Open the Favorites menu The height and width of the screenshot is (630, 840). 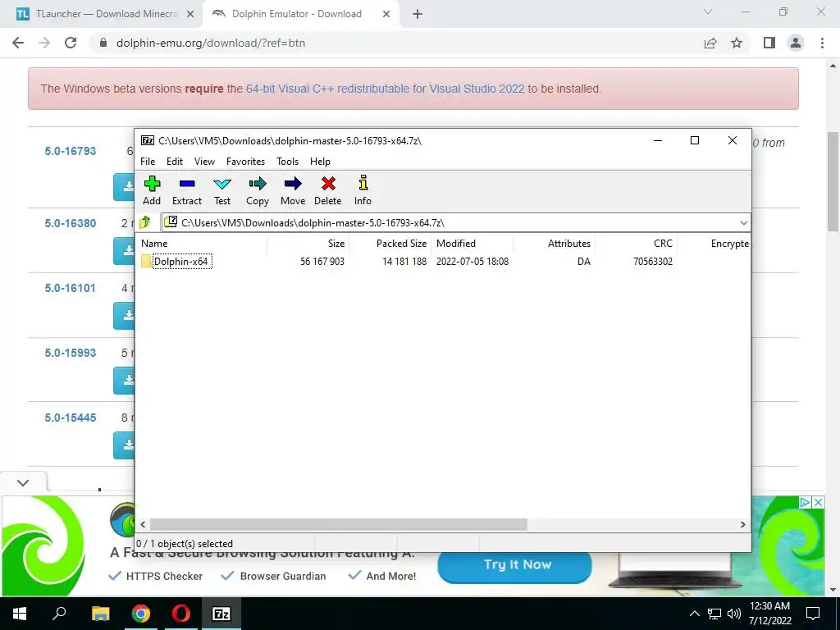[245, 162]
